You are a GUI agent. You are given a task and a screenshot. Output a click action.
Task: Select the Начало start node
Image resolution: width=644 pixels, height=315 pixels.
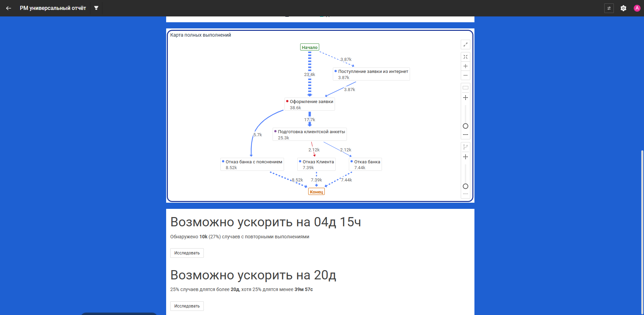pyautogui.click(x=310, y=47)
